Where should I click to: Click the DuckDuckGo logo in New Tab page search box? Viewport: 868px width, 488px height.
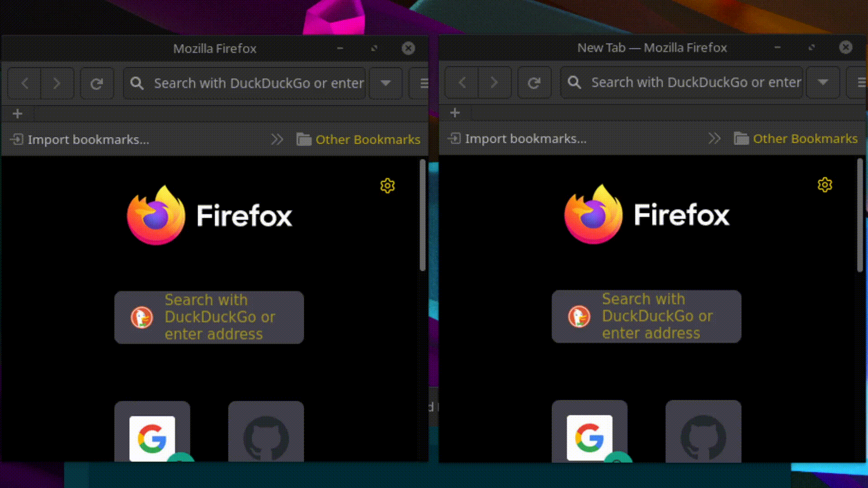pos(579,316)
